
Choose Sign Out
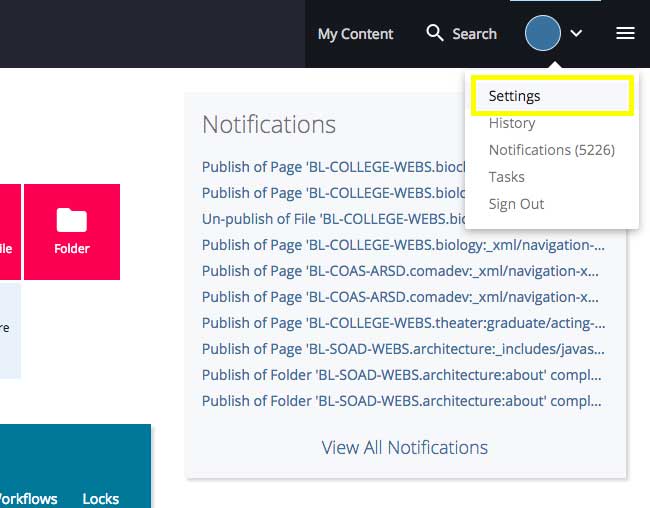pyautogui.click(x=516, y=204)
